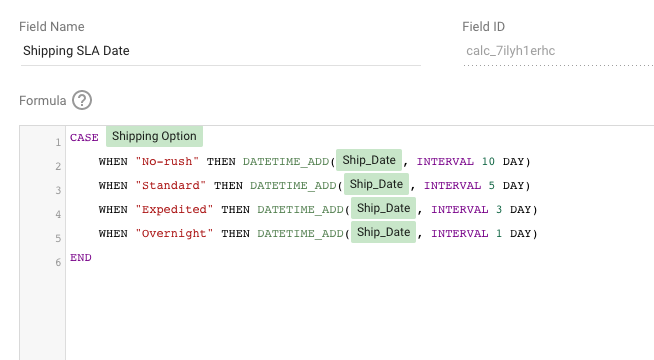The height and width of the screenshot is (360, 654).
Task: Click INTERVAL keyword on the Standard line
Action: coord(453,186)
